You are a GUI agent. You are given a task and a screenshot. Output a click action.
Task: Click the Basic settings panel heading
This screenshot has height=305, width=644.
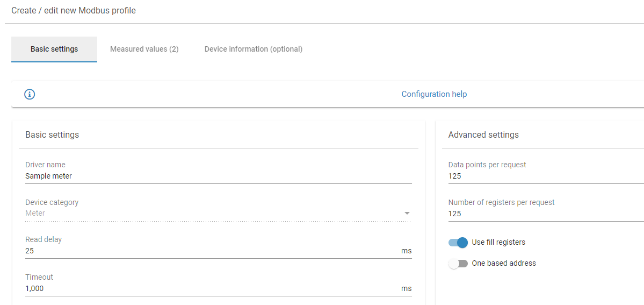pyautogui.click(x=52, y=135)
